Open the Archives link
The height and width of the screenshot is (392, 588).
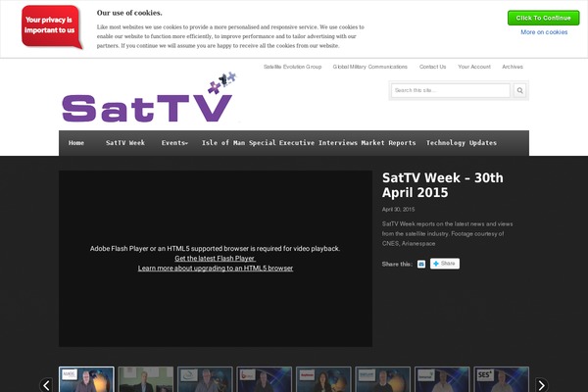click(x=513, y=67)
